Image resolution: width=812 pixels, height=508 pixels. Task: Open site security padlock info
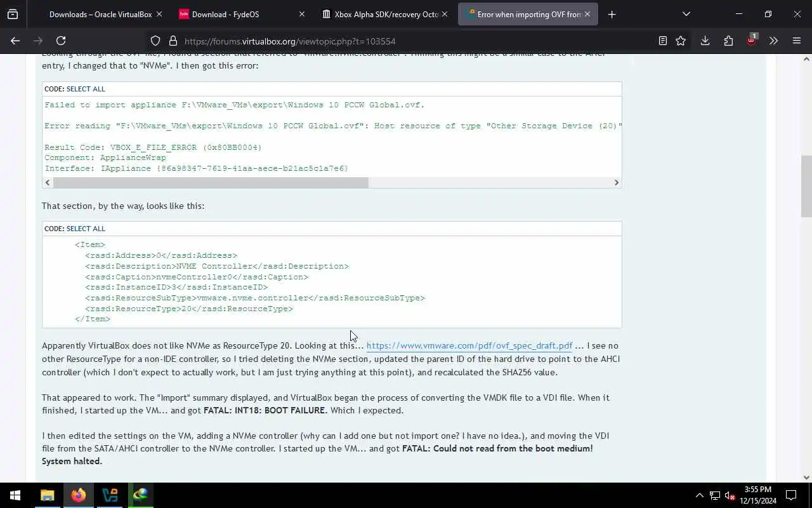[x=173, y=41]
